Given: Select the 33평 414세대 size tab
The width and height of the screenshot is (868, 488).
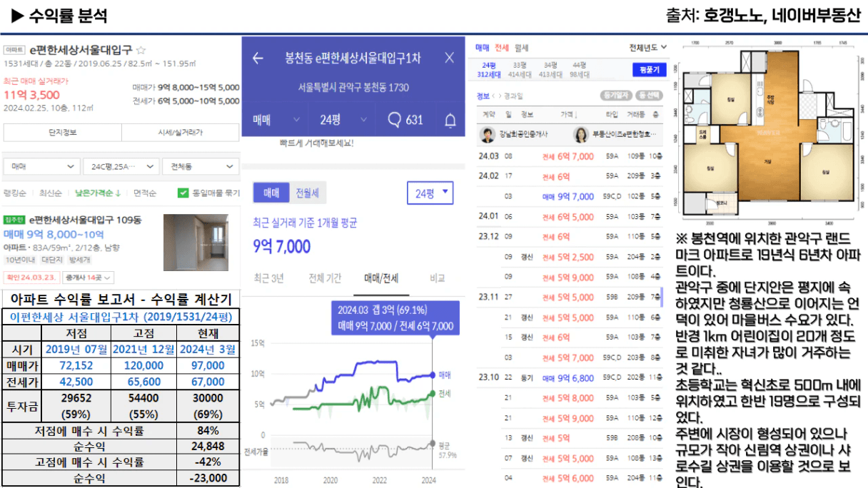Looking at the screenshot, I should (519, 69).
